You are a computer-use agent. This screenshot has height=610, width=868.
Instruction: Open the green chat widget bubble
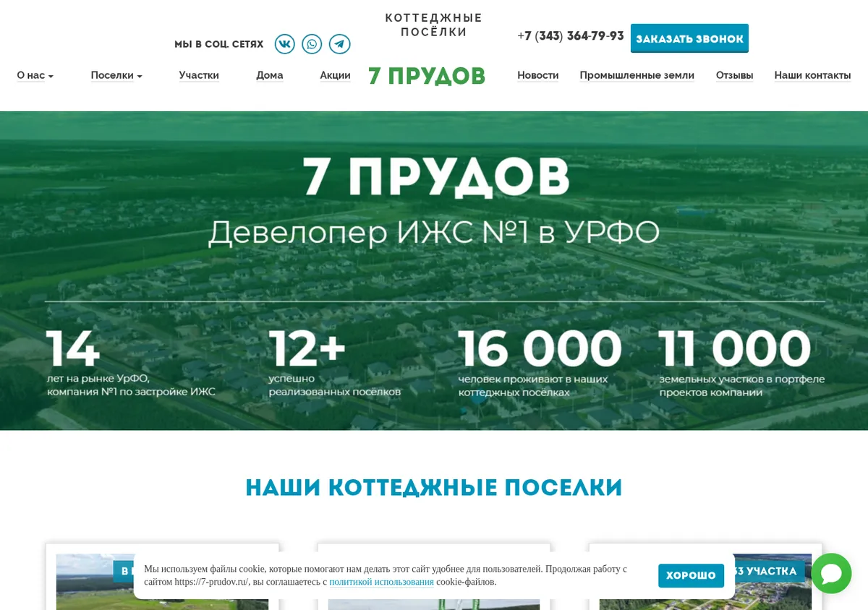[x=831, y=573]
